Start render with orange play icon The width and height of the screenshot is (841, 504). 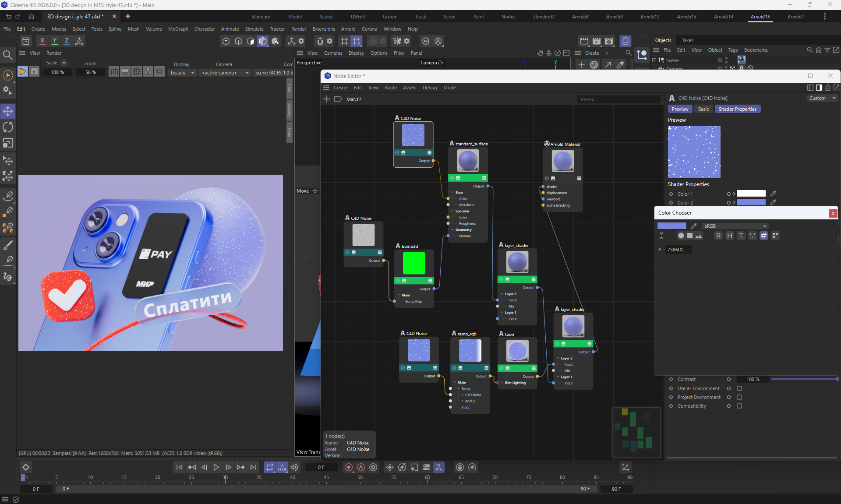tap(22, 71)
